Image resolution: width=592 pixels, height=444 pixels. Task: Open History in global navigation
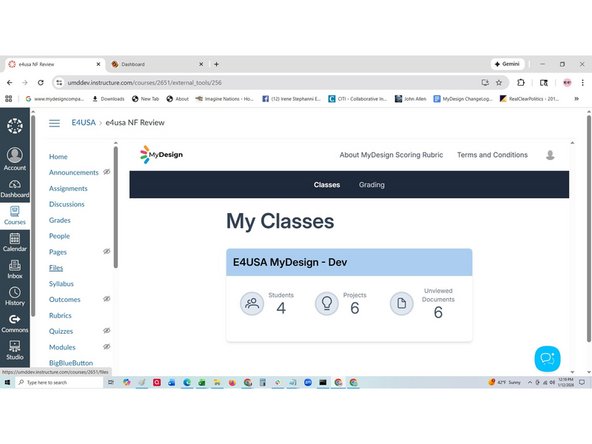pyautogui.click(x=15, y=296)
